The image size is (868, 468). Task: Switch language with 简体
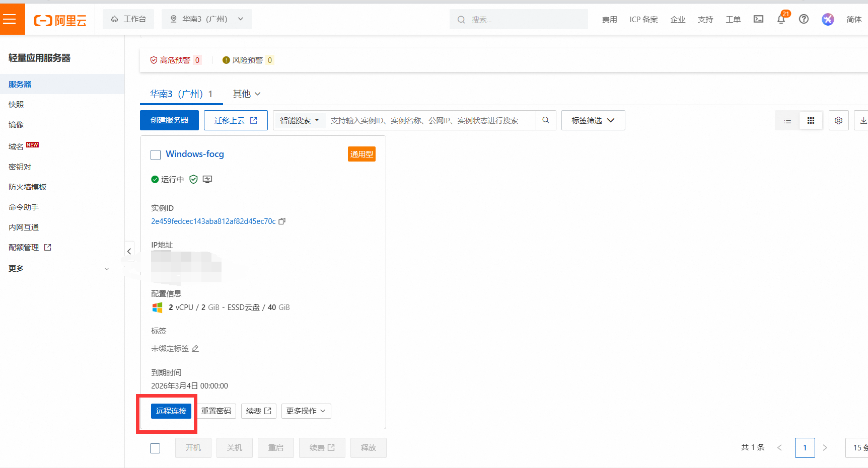click(x=854, y=20)
